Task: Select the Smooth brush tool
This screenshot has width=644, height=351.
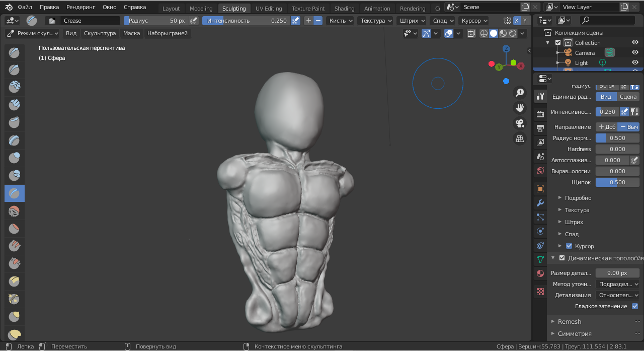Action: (15, 211)
